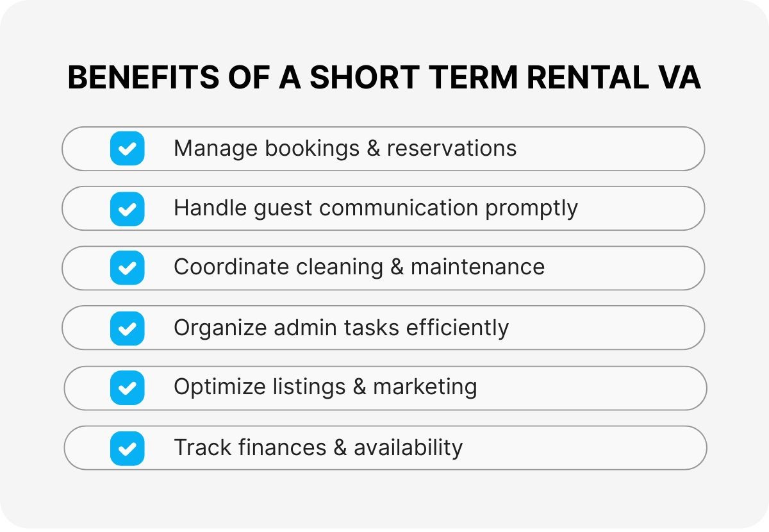The width and height of the screenshot is (769, 532).
Task: Click the word "availability" in the last item
Action: (408, 447)
